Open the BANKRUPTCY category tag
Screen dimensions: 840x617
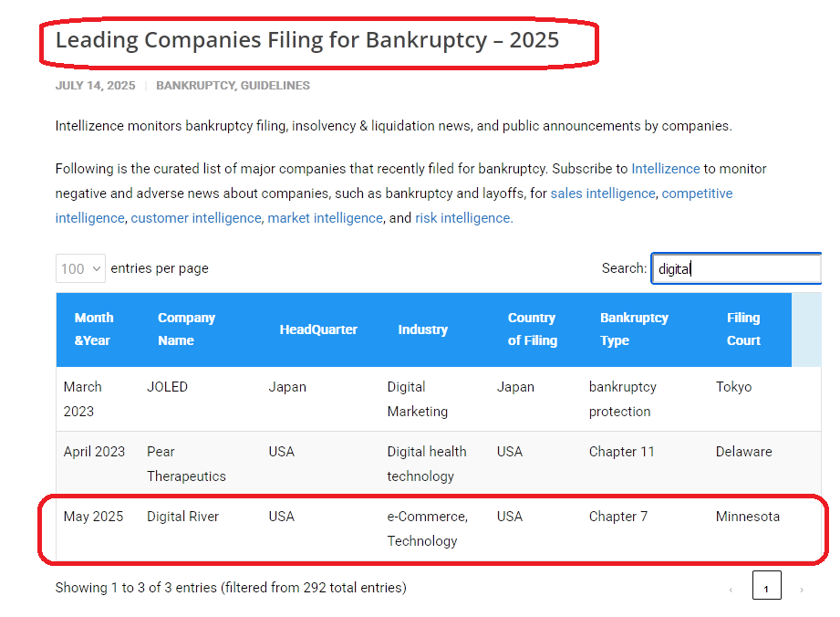[195, 86]
